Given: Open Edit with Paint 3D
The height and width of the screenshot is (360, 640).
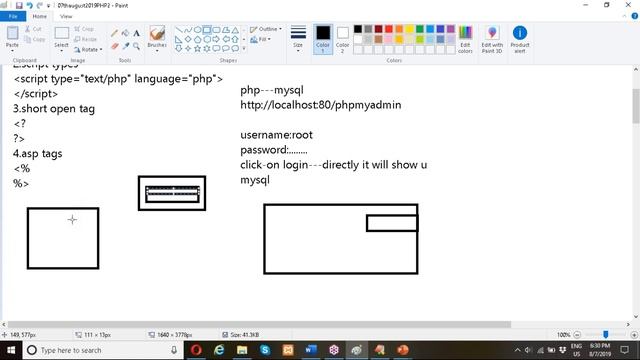Looking at the screenshot, I should (x=492, y=39).
